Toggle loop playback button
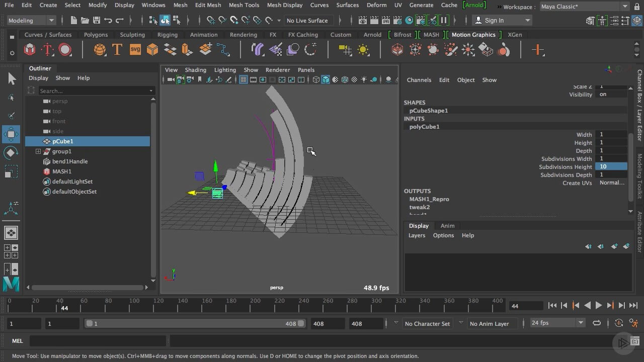 point(597,323)
